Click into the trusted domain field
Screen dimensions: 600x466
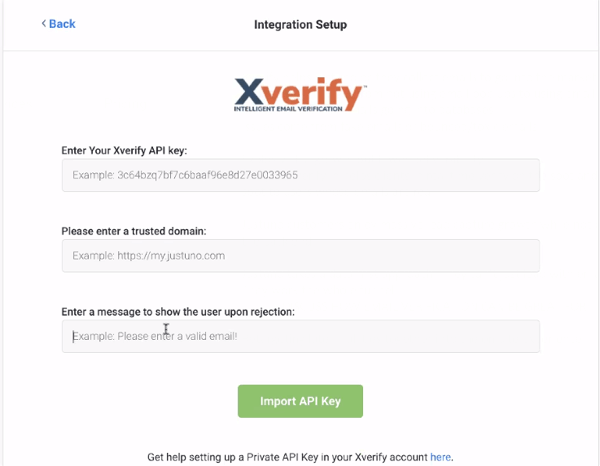[x=300, y=256]
